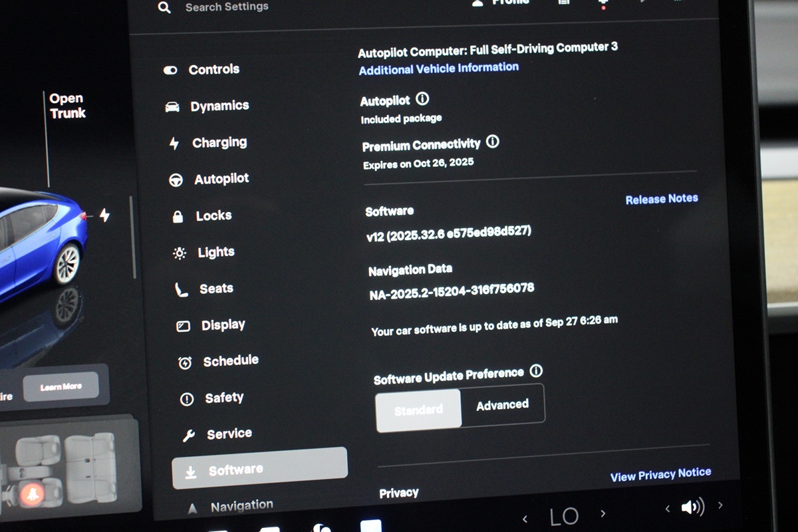This screenshot has width=798, height=532.
Task: Tap the seat icon beside Seats
Action: [182, 289]
